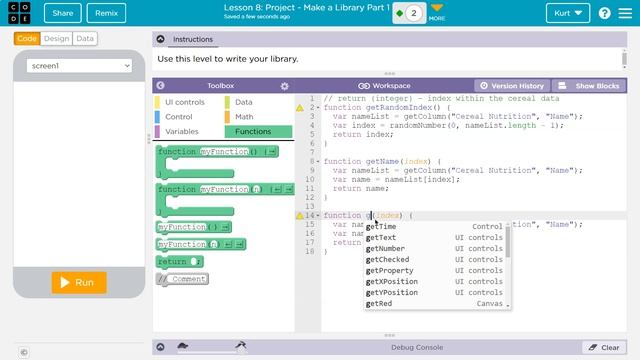This screenshot has width=640, height=360.
Task: Click the return block
Action: coord(179,262)
